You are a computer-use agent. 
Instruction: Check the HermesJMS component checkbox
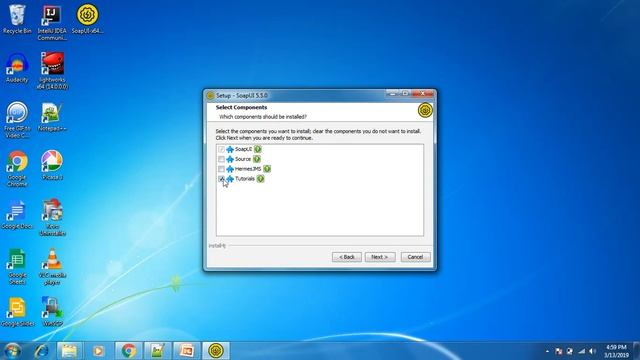coord(221,169)
